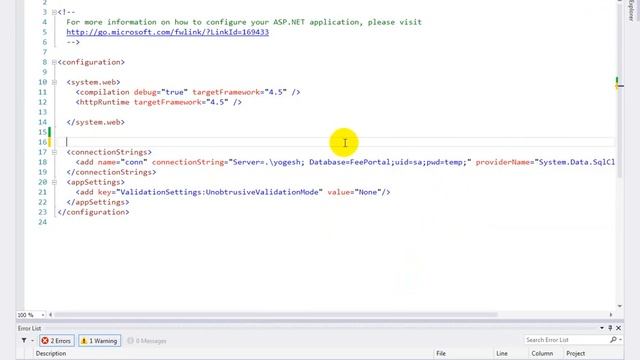Click into the Search Error List box
640x360 pixels.
[566, 340]
